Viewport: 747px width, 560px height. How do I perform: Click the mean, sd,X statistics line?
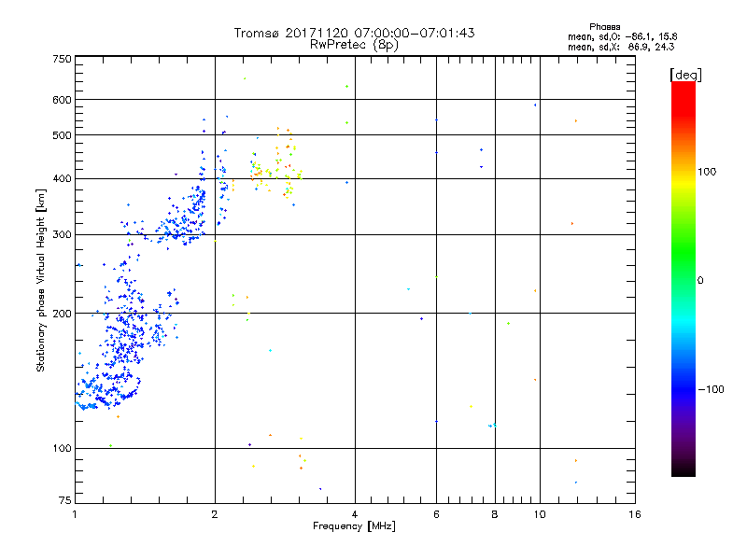tap(627, 46)
